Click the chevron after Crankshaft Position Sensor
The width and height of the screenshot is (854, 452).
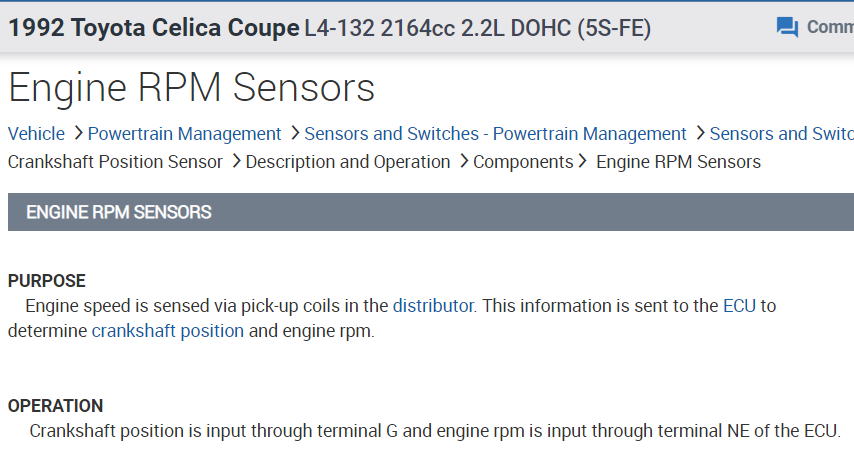click(x=235, y=162)
